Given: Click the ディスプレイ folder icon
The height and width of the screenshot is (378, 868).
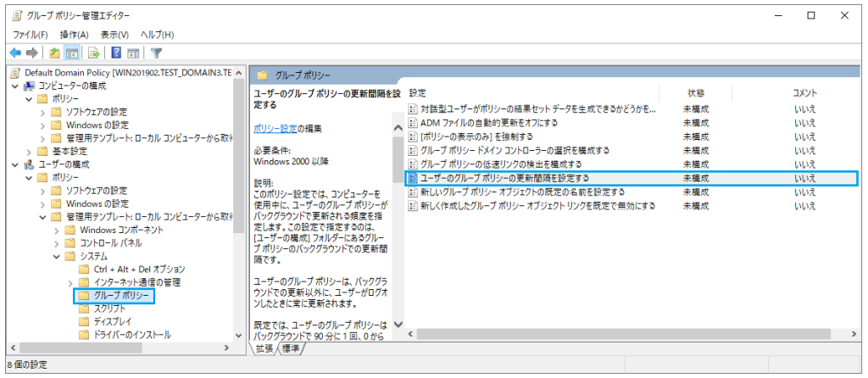Looking at the screenshot, I should click(84, 321).
